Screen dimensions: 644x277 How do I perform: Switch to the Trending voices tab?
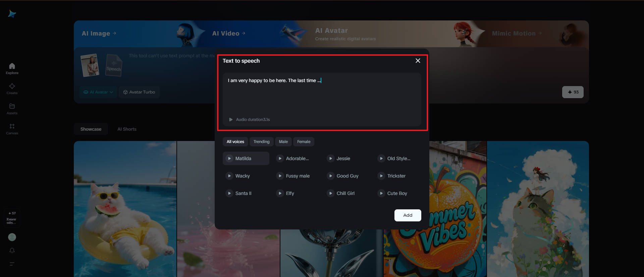(x=262, y=142)
